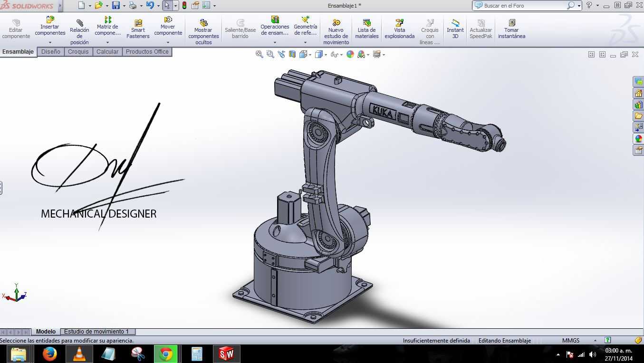Select the Productos Office tab

coord(147,52)
